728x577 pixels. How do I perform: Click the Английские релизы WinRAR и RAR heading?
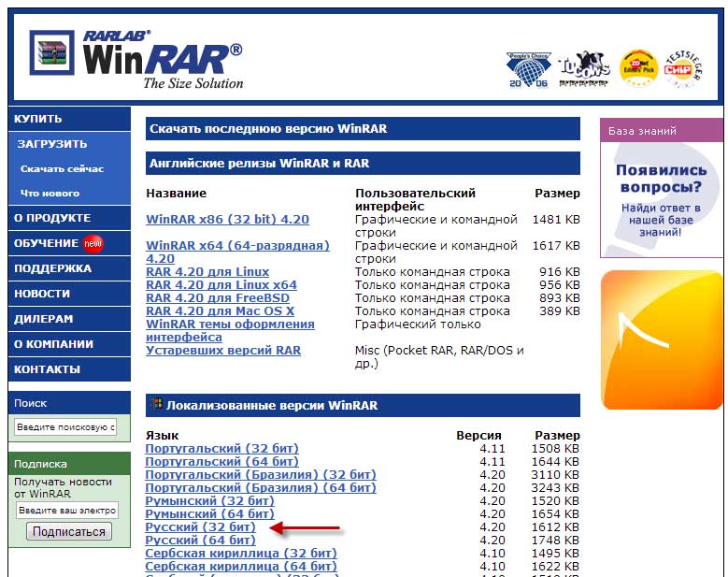363,164
